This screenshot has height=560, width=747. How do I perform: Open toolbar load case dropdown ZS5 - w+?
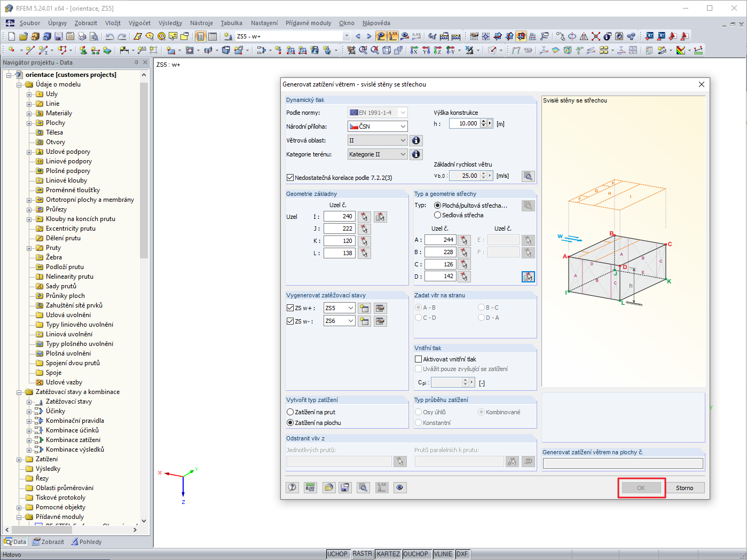[x=346, y=36]
